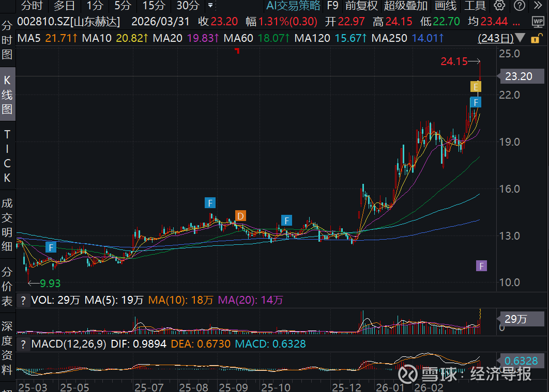The height and width of the screenshot is (392, 549).
Task: Open the 243日 range dropdown triangle
Action: click(520, 38)
